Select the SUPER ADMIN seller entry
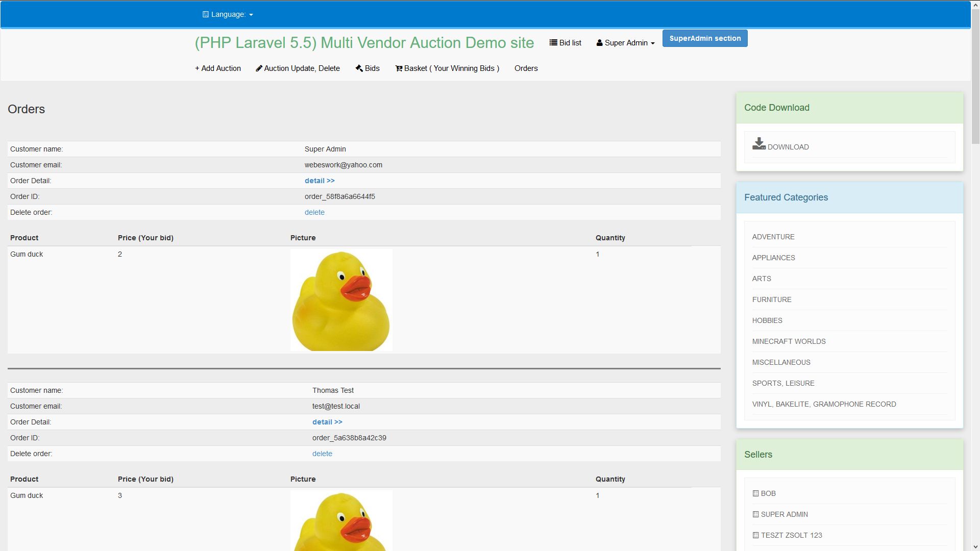Image resolution: width=980 pixels, height=551 pixels. [784, 514]
